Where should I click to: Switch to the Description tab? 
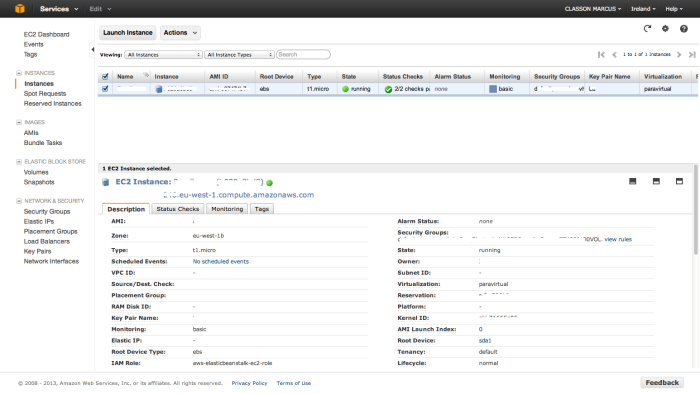[126, 209]
